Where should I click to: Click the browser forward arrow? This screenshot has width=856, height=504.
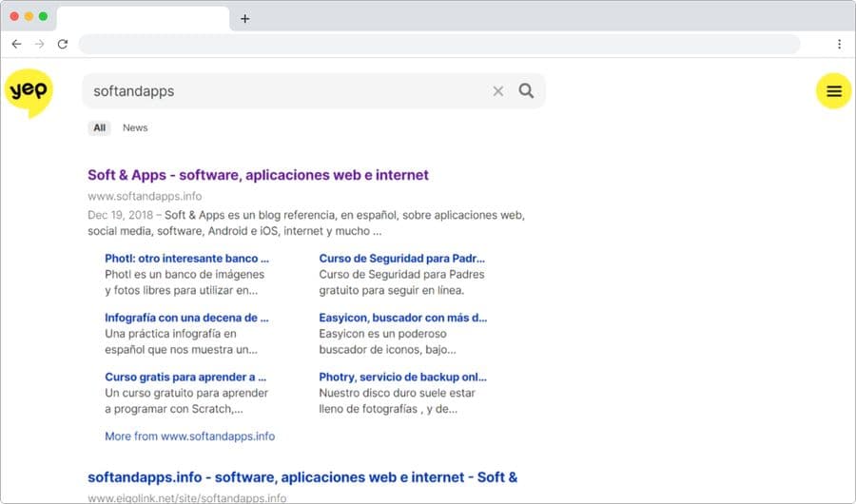[39, 44]
